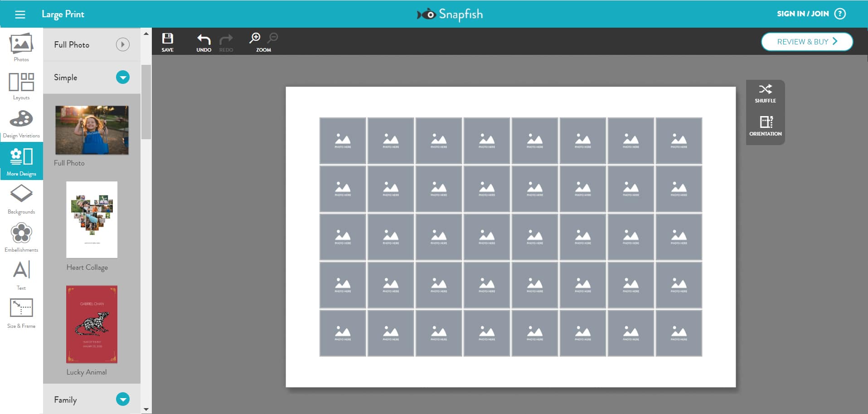
Task: Change the print Orientation
Action: (x=765, y=126)
